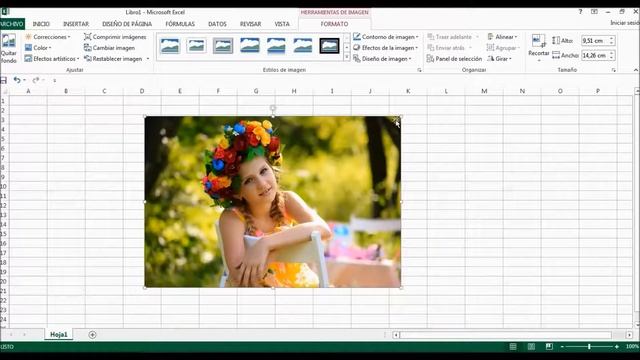Viewport: 640px width, 360px height.
Task: Switch to the DATOS tab
Action: (217, 24)
